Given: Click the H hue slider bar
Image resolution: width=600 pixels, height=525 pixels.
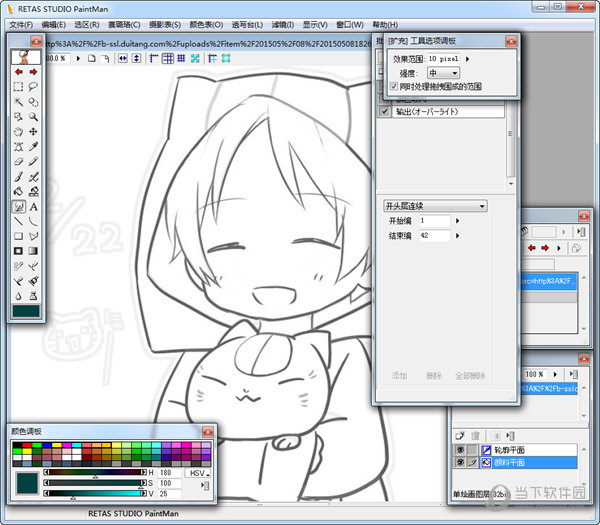Looking at the screenshot, I should pyautogui.click(x=95, y=473).
